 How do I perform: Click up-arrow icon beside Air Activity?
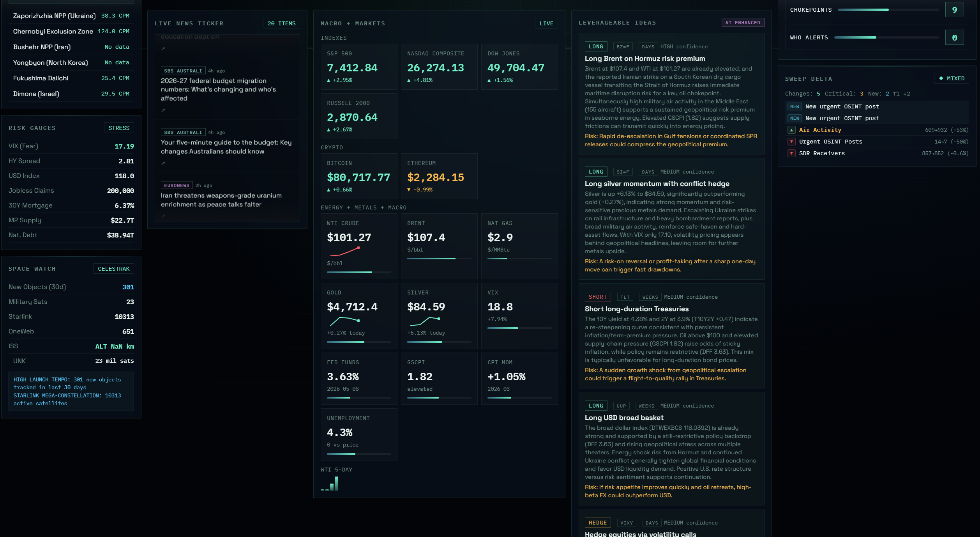[791, 130]
